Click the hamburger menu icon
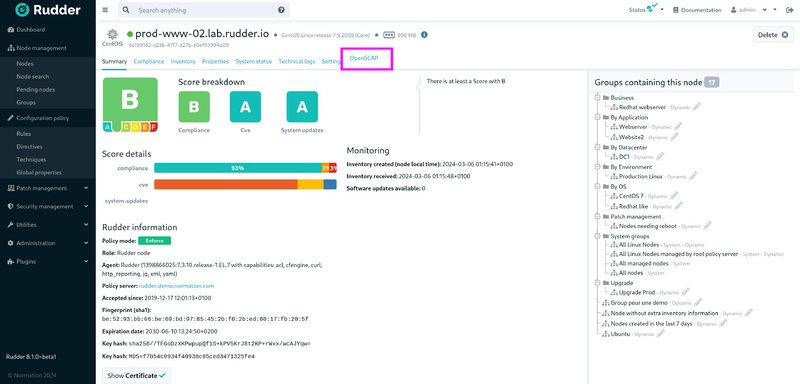 pos(105,10)
